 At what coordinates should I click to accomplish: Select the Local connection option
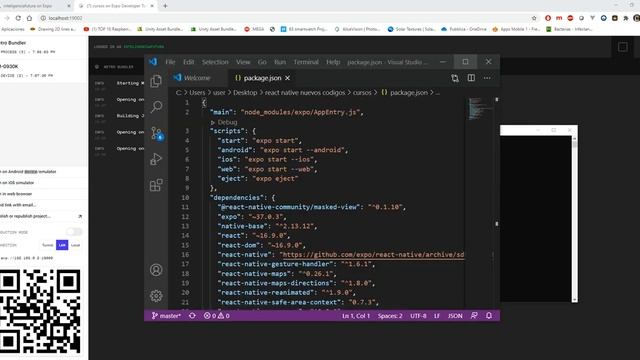[76, 245]
